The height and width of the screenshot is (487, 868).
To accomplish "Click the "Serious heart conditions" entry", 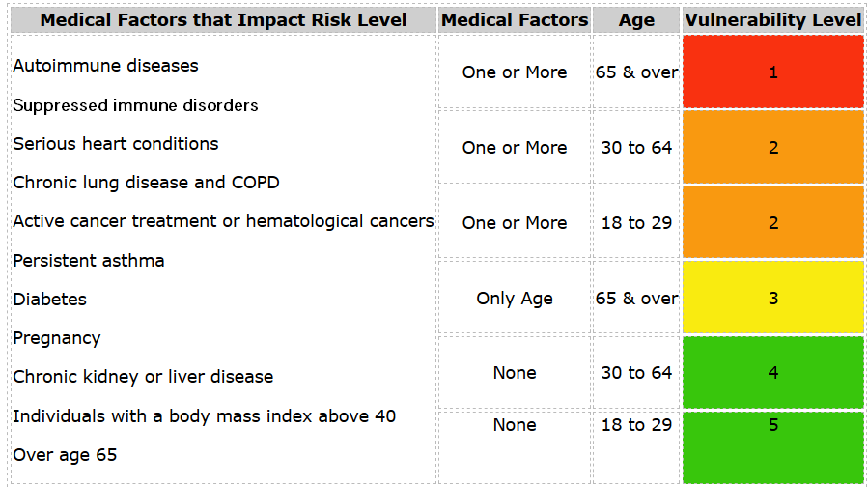I will click(116, 144).
